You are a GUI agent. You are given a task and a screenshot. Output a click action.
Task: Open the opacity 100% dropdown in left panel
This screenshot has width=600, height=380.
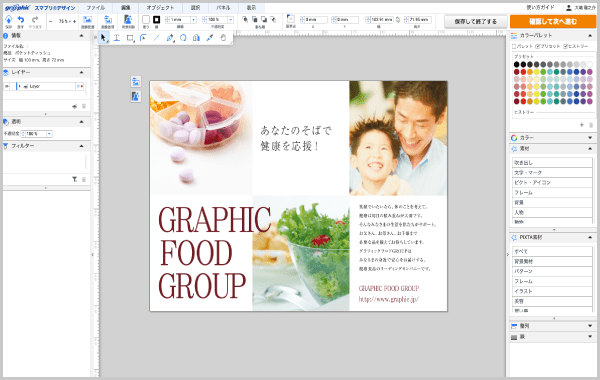(x=49, y=134)
